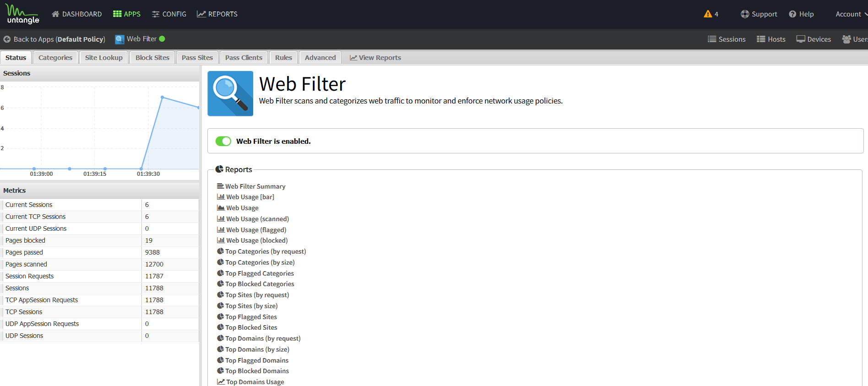Click the peak point on Sessions chart

[163, 97]
